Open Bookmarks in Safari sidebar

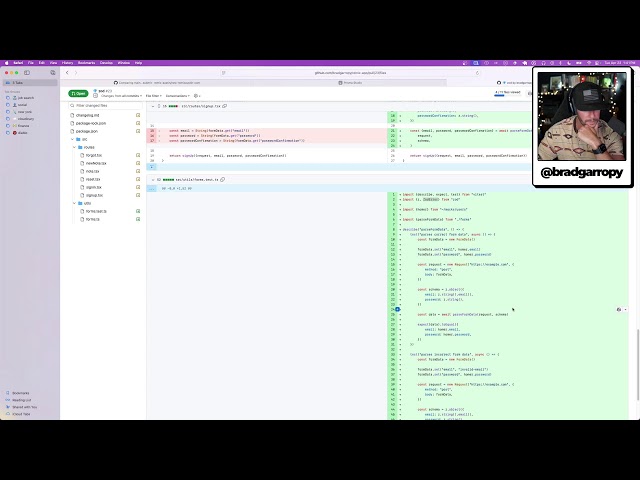[20, 393]
